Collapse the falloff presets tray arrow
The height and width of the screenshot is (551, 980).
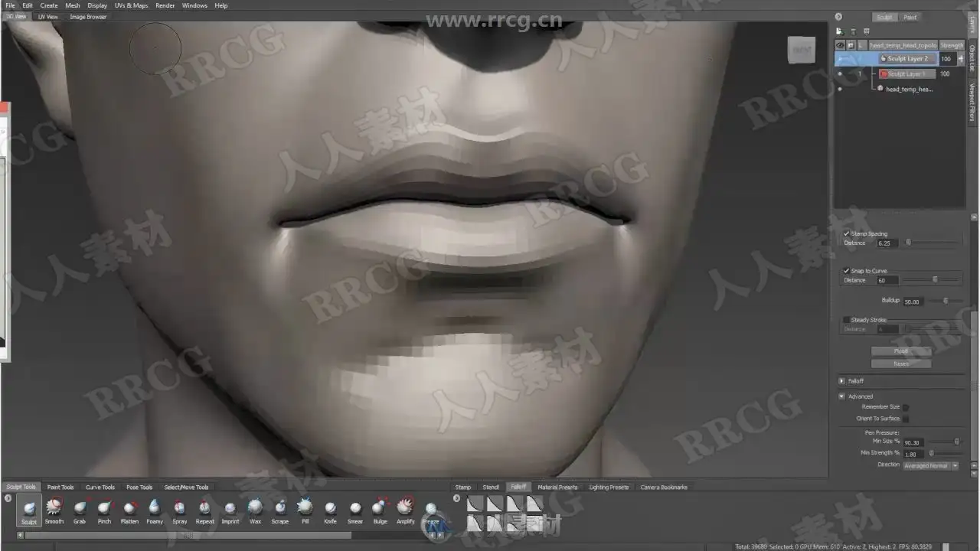(x=457, y=498)
